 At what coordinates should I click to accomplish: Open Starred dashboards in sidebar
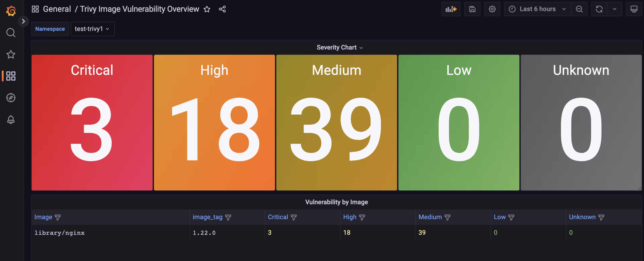tap(11, 54)
